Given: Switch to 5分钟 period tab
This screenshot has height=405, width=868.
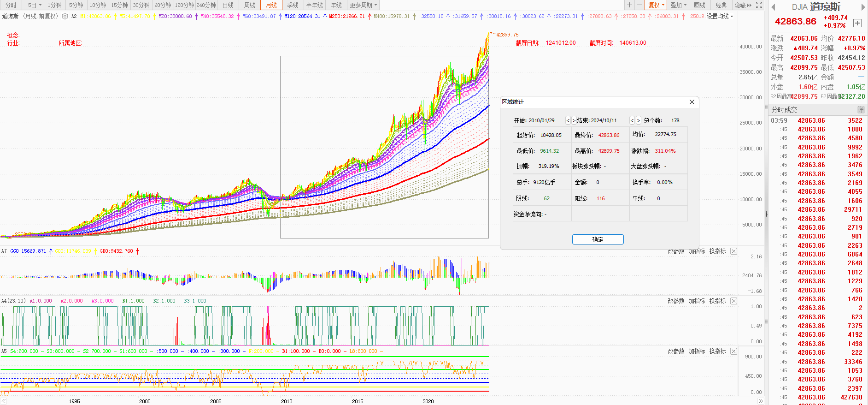Looking at the screenshot, I should point(76,5).
